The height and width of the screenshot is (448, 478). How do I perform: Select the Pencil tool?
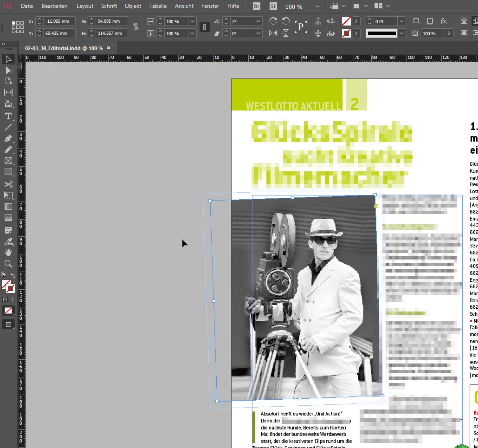[x=8, y=150]
